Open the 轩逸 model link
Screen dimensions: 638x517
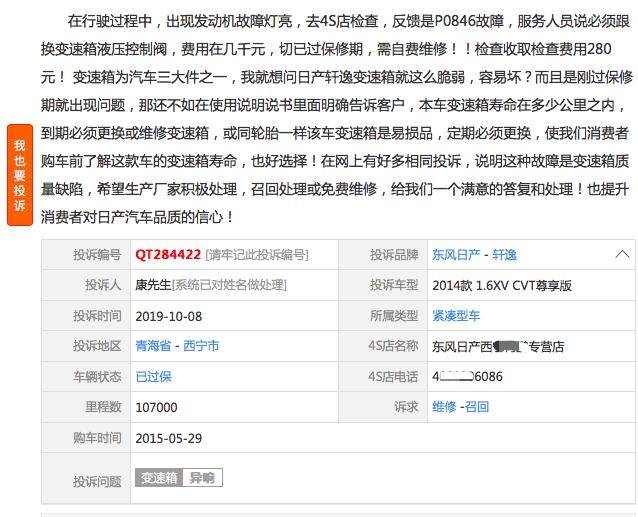click(x=505, y=255)
